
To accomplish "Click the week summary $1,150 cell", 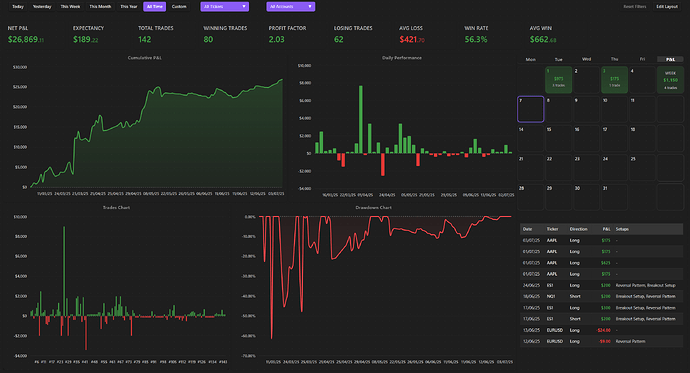I will tap(670, 80).
